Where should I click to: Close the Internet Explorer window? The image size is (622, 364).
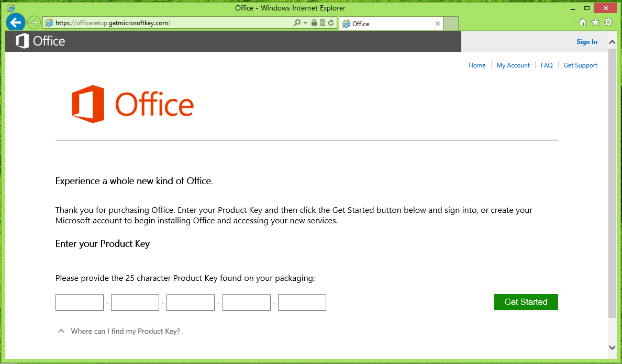(x=605, y=8)
